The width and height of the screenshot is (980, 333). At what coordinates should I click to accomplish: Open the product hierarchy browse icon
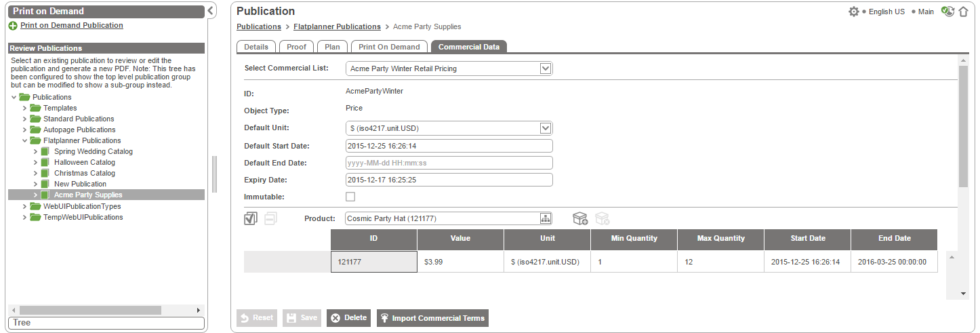tap(545, 218)
